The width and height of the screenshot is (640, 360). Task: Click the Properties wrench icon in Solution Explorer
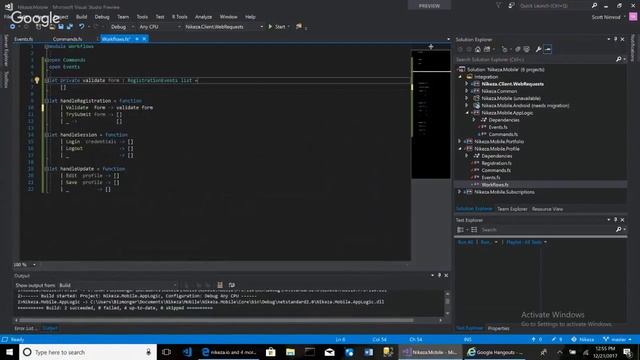pyautogui.click(x=538, y=49)
